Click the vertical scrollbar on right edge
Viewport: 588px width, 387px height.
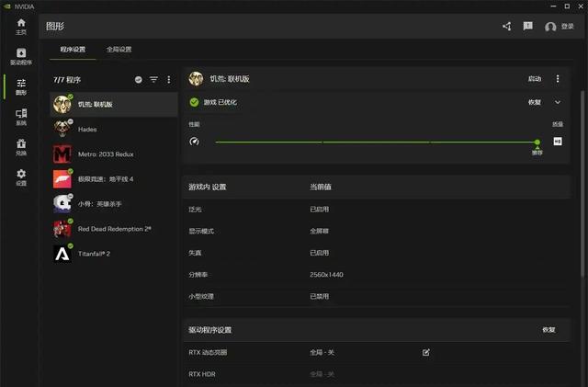coord(582,184)
